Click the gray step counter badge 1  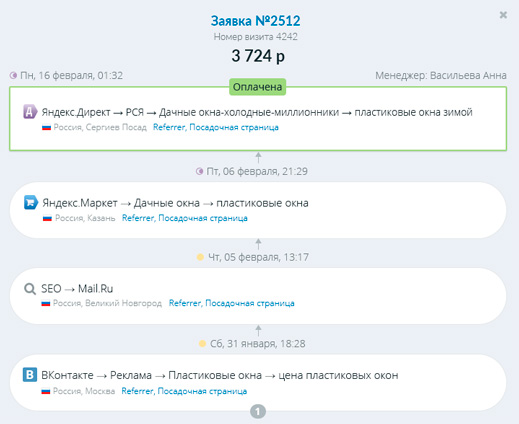(258, 411)
